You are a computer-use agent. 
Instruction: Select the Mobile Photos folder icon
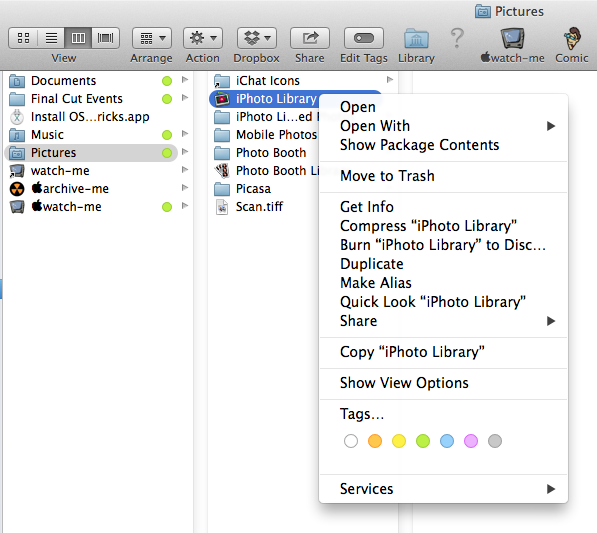(x=222, y=135)
